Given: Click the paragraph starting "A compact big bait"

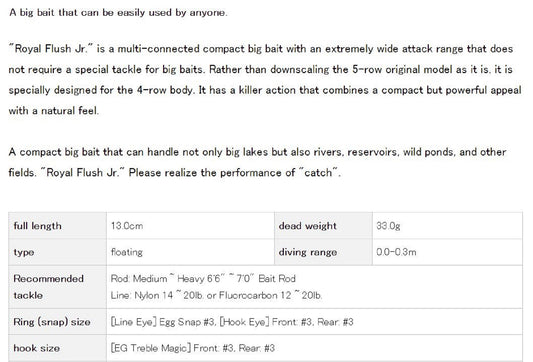Looking at the screenshot, I should point(257,162).
